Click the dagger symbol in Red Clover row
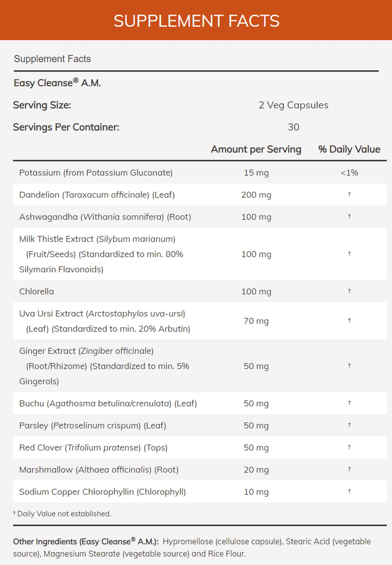Screen dimensions: 392x565 pos(349,447)
